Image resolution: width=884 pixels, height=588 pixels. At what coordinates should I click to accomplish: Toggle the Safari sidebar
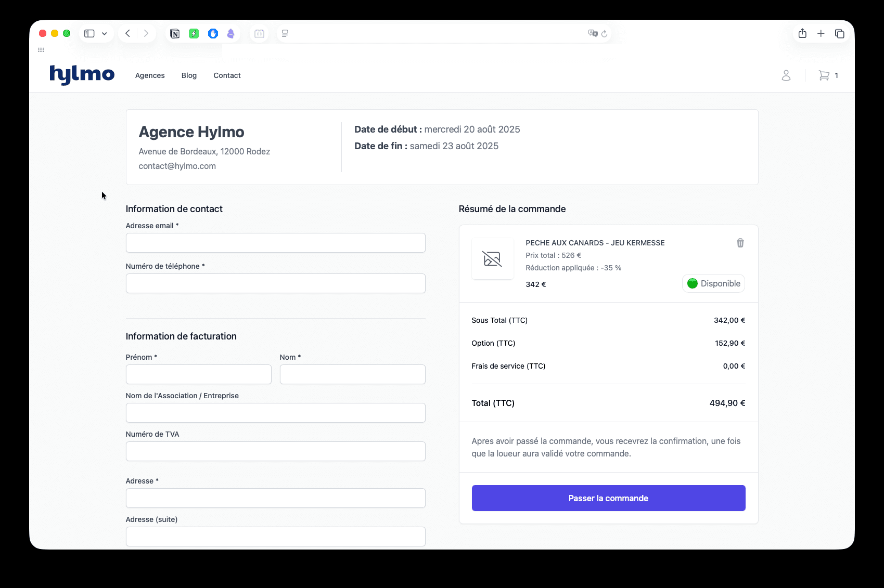click(89, 34)
